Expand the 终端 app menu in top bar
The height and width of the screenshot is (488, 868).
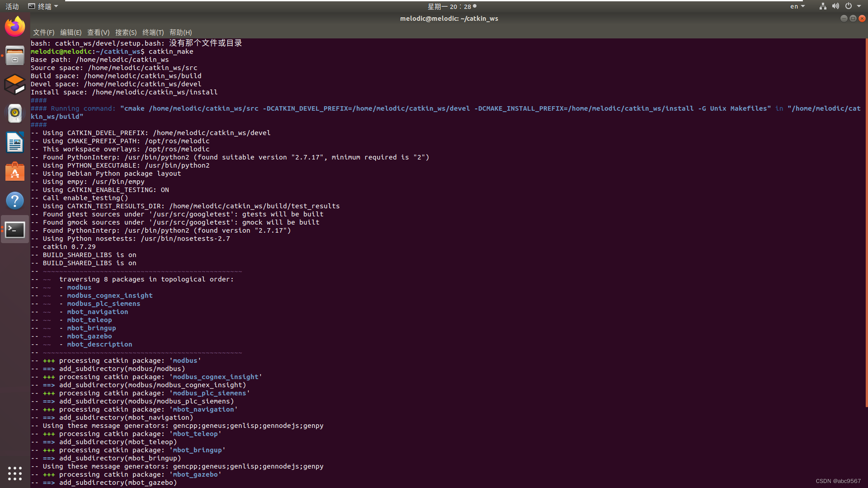43,6
